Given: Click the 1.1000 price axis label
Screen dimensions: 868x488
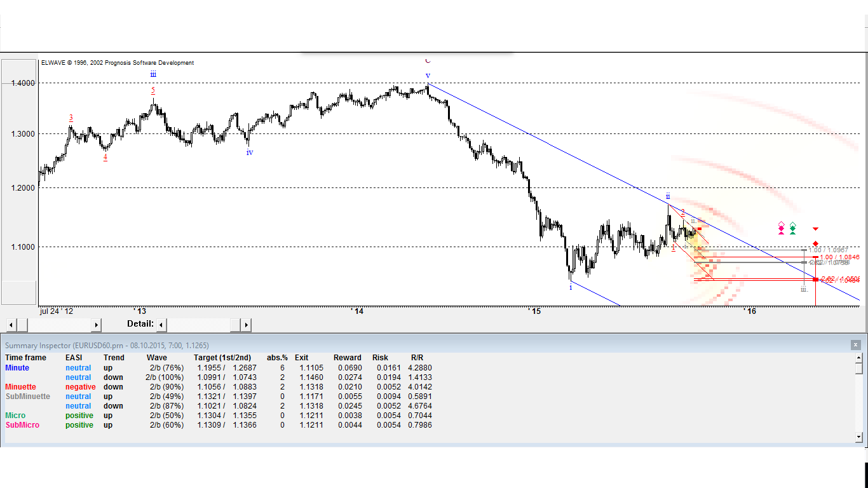Looking at the screenshot, I should [23, 247].
